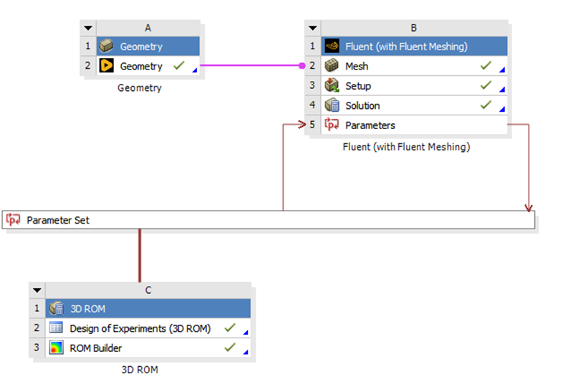The width and height of the screenshot is (588, 392).
Task: Click the ROM Builder contour icon
Action: click(x=56, y=348)
